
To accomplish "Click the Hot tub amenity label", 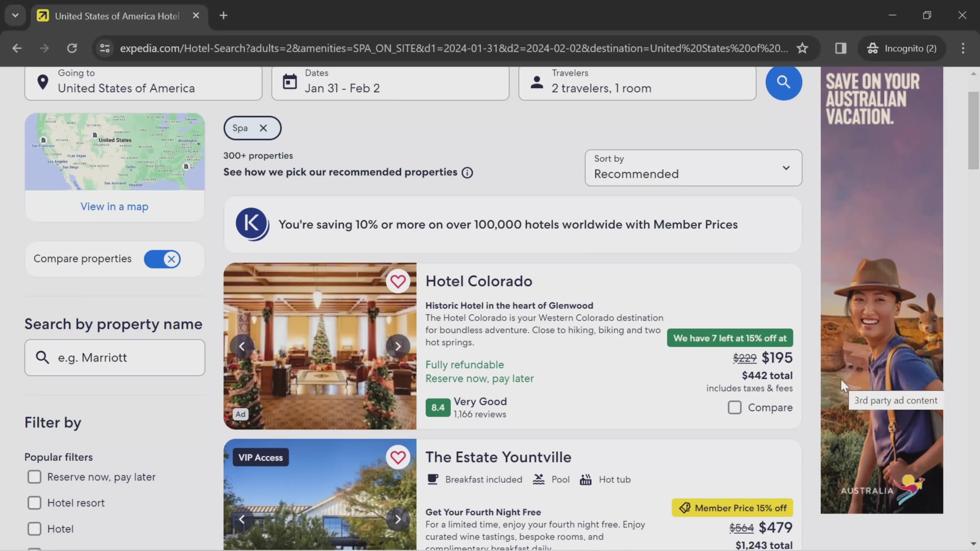I will (614, 480).
